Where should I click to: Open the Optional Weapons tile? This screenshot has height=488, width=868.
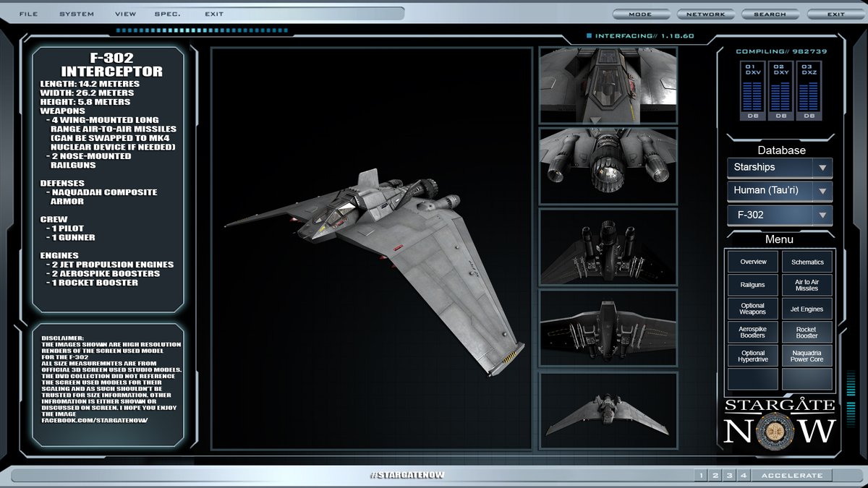click(752, 309)
